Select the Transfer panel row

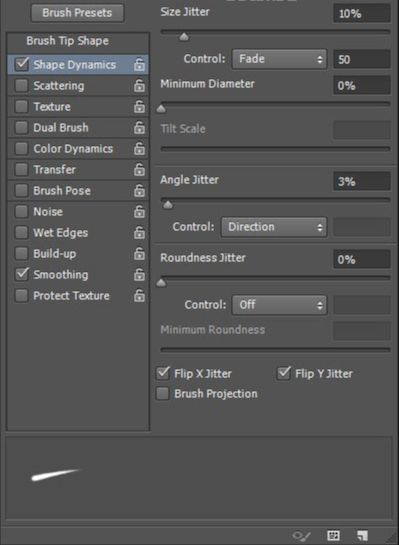pyautogui.click(x=78, y=170)
